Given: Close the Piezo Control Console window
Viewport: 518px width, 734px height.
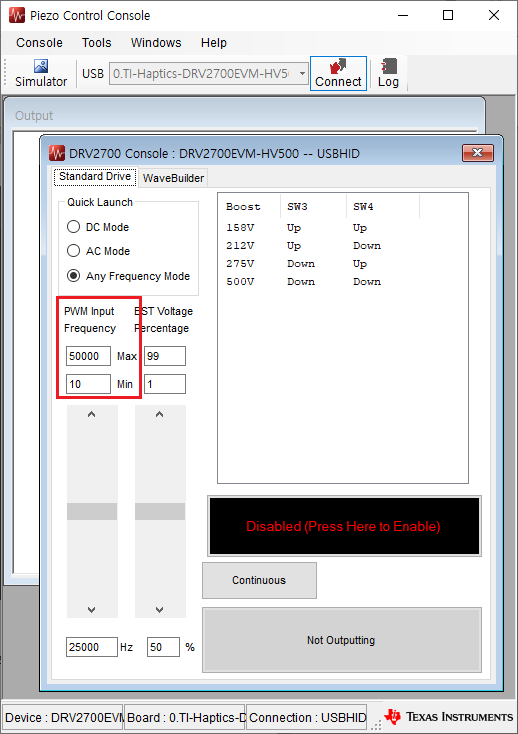Looking at the screenshot, I should (x=494, y=15).
